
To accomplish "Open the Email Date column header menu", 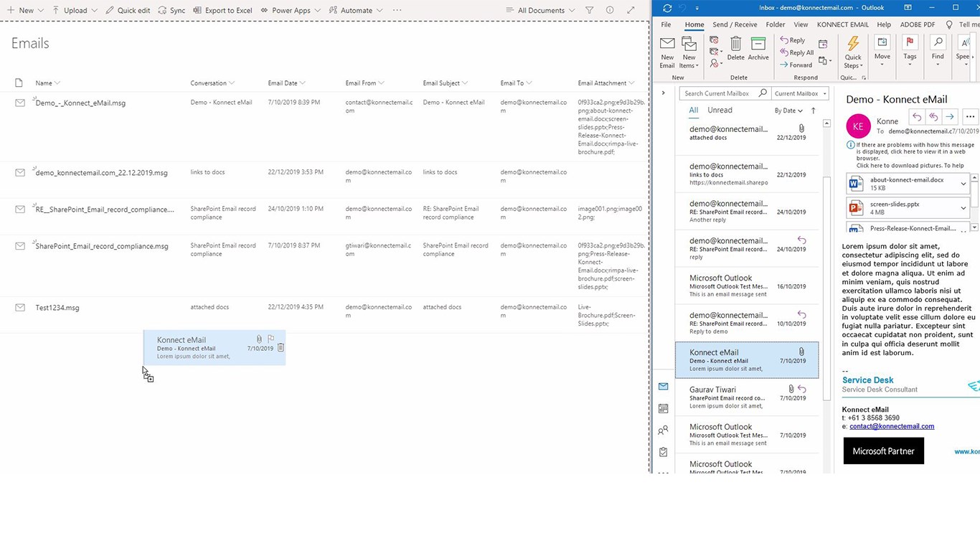I will click(286, 83).
